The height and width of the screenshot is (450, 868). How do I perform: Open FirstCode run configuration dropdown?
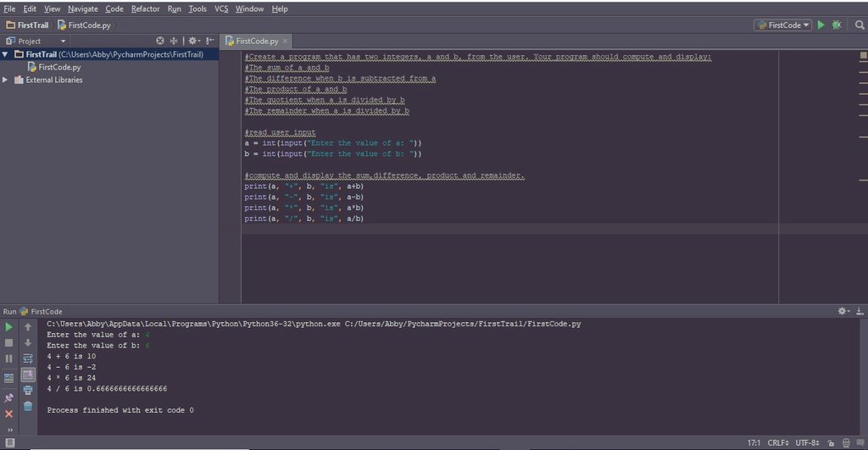[x=782, y=25]
